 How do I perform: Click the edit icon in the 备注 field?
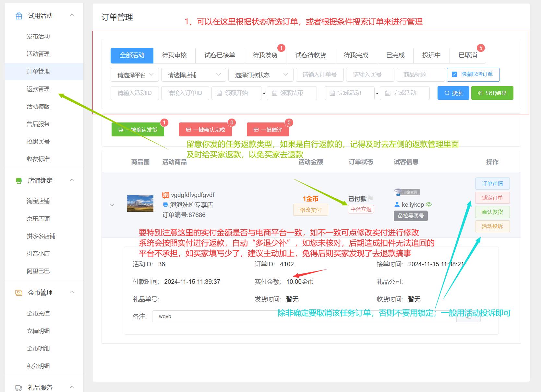(x=468, y=317)
